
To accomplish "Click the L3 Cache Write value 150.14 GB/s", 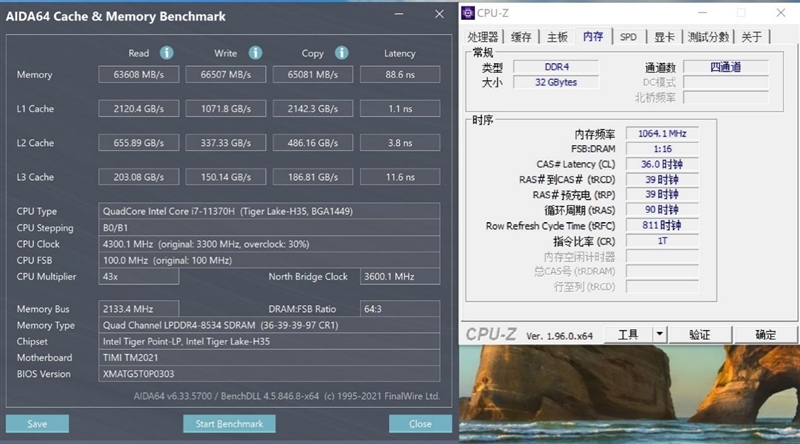I will (226, 177).
